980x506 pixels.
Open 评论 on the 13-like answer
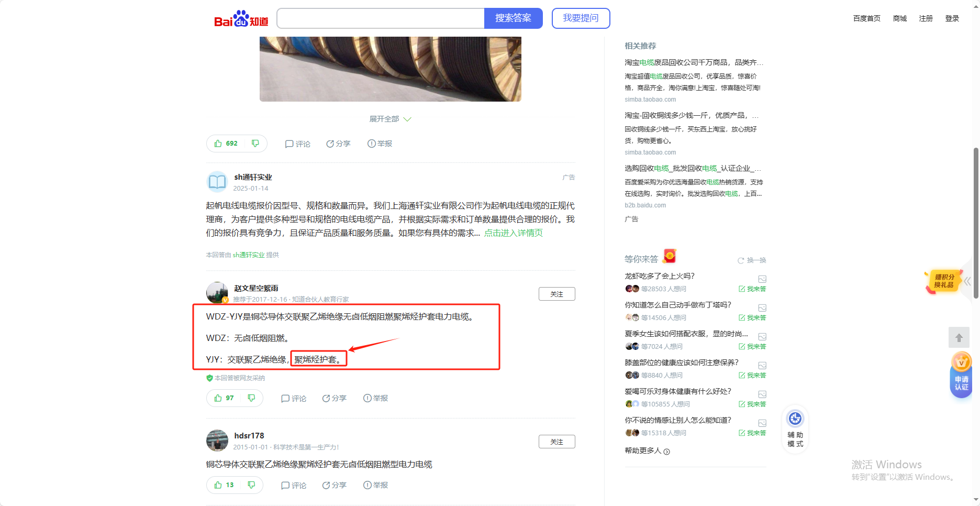pyautogui.click(x=294, y=486)
